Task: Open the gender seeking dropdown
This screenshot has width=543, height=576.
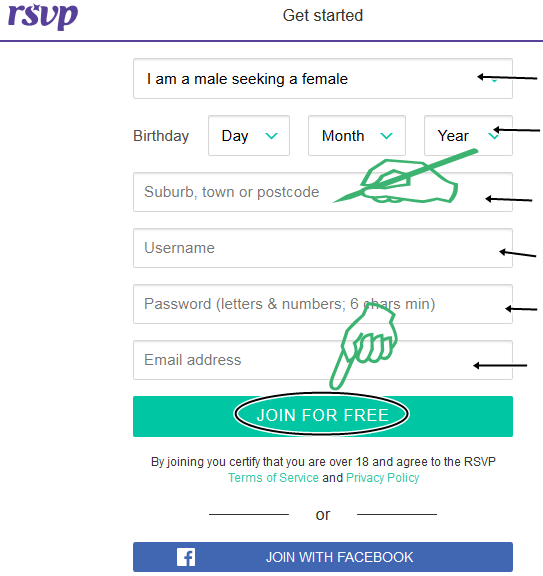Action: (323, 79)
